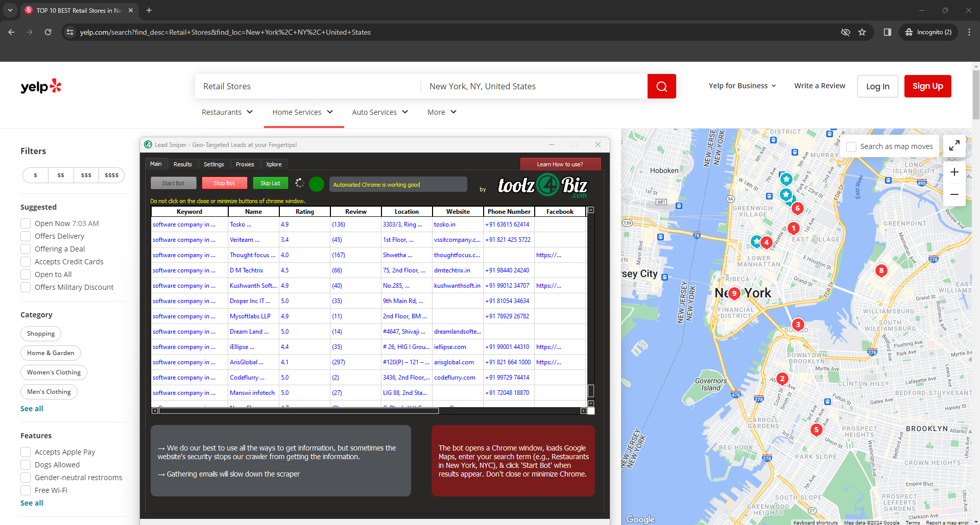Expand the More dropdown
The image size is (980, 525).
click(x=442, y=112)
